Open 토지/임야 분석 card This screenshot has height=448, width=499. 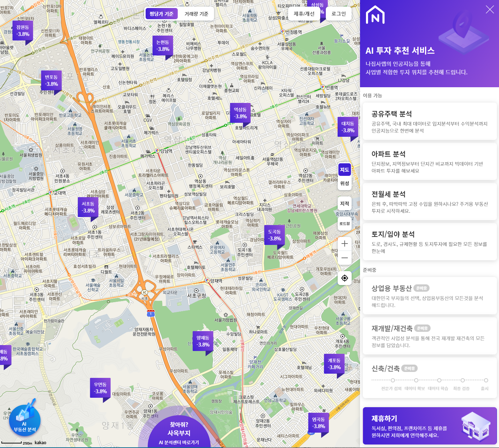click(x=430, y=241)
